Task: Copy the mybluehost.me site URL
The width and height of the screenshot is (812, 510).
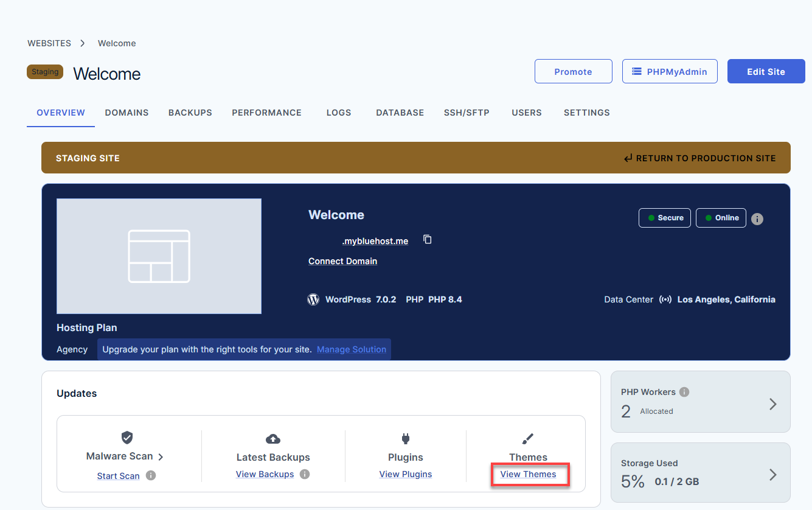Action: click(428, 240)
